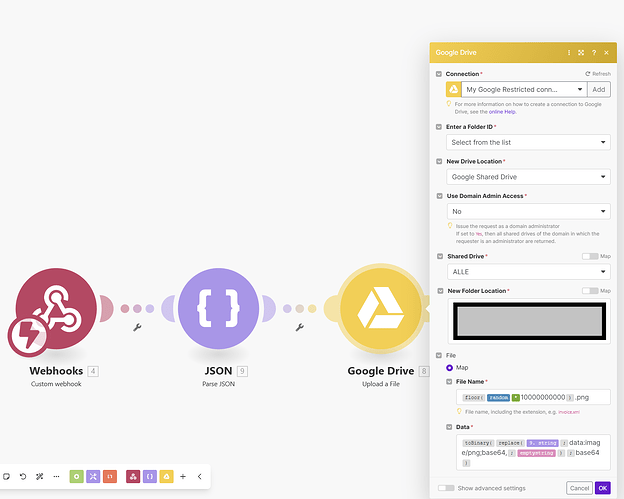Click the instant trigger lightning badge on Webhooks
624x499 pixels.
coord(28,335)
